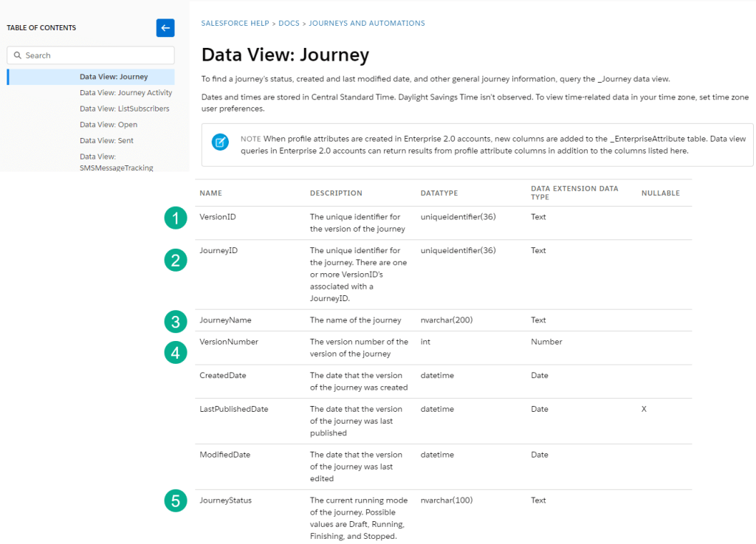
Task: Collapse table of contents with arrow button
Action: point(165,28)
